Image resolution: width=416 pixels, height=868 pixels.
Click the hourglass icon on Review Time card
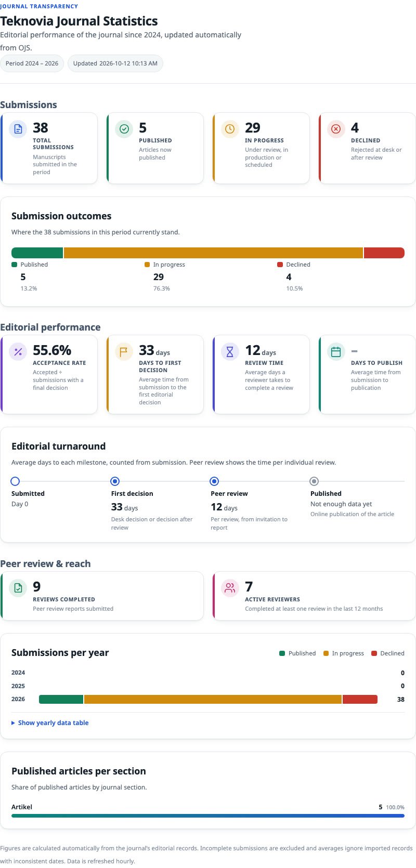click(230, 352)
